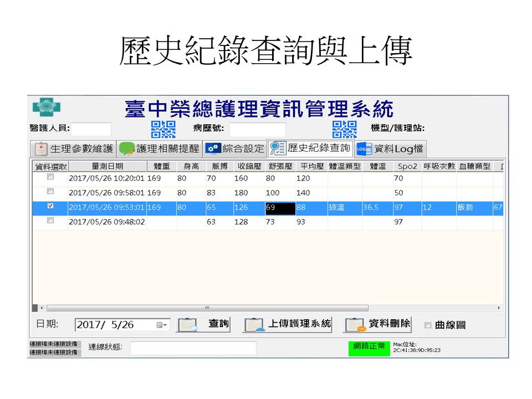The image size is (532, 399).
Task: Click the 平均壓 column header
Action: click(x=311, y=166)
